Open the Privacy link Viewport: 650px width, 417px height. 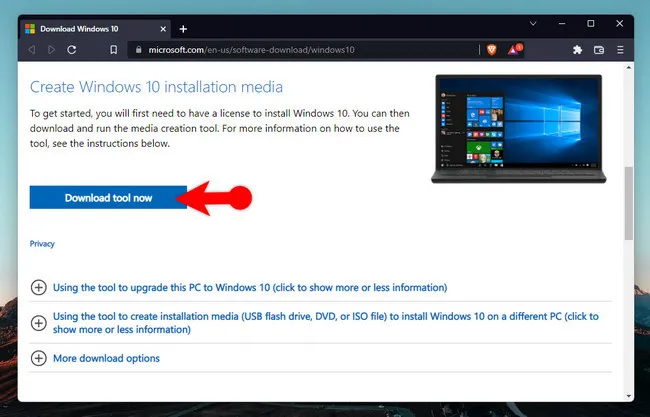coord(42,244)
